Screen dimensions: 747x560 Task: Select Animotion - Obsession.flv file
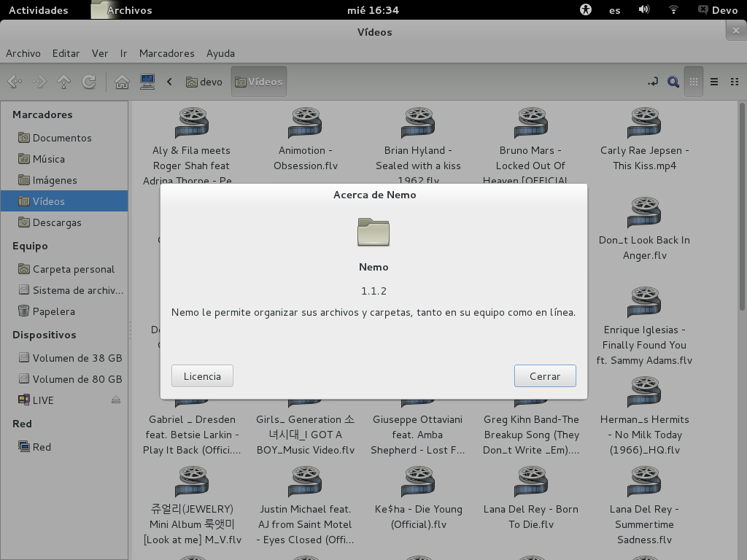(306, 138)
